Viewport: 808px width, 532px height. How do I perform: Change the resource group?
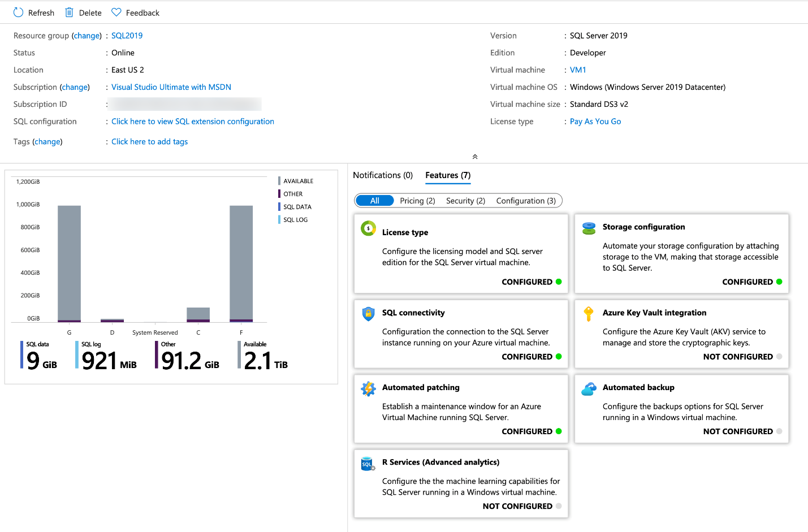coord(87,36)
